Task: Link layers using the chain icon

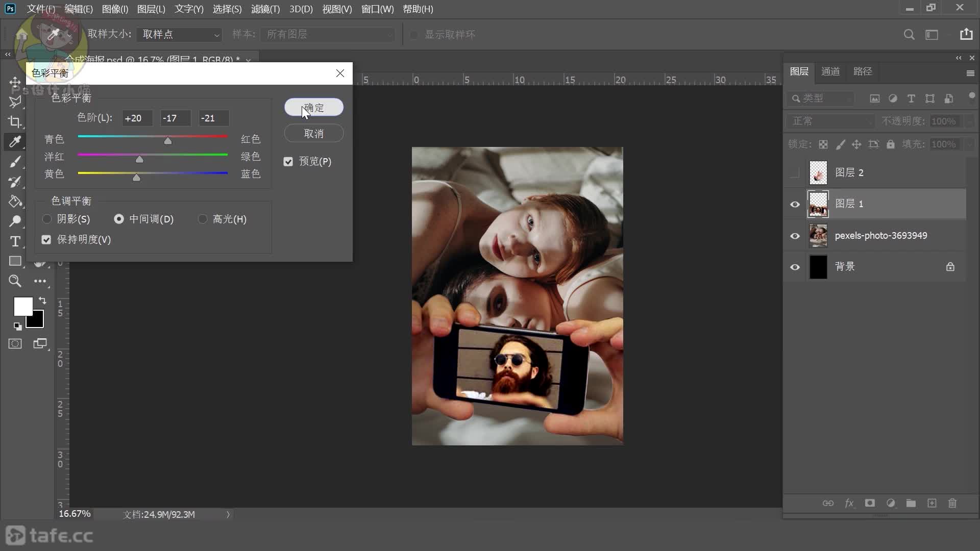Action: [x=828, y=503]
